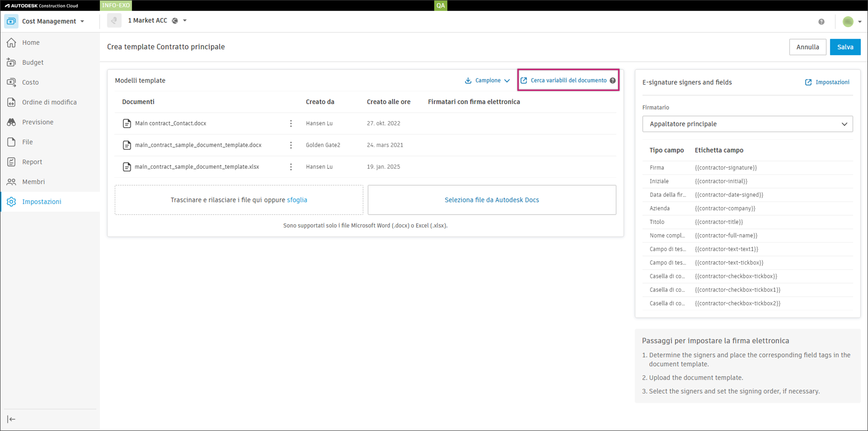Screen dimensions: 868x431
Task: Click document icon of main_contract_sample_document_template.docx
Action: coord(127,145)
